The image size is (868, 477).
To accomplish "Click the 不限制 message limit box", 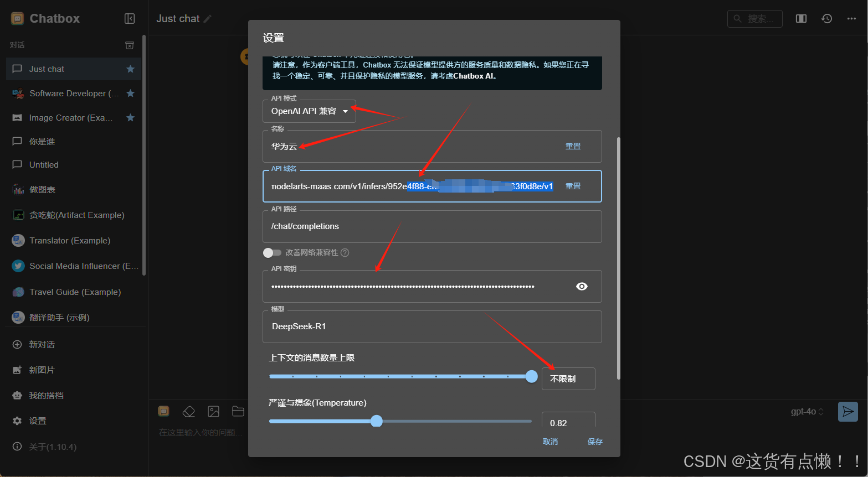I will coord(568,379).
